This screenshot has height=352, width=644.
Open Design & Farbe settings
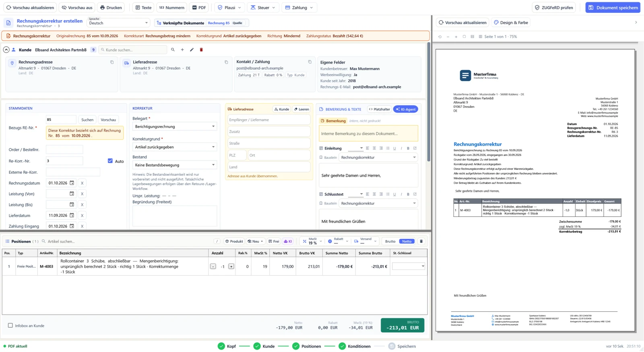click(x=511, y=23)
